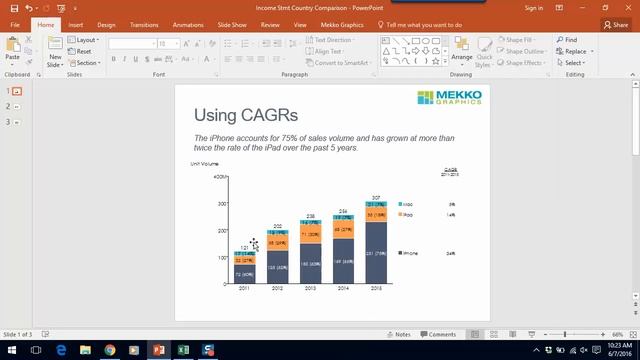Align text left

228,59
